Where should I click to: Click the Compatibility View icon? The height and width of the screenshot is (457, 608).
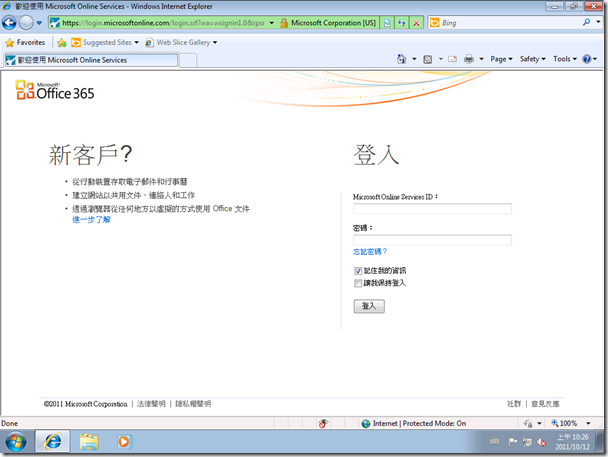(x=387, y=23)
